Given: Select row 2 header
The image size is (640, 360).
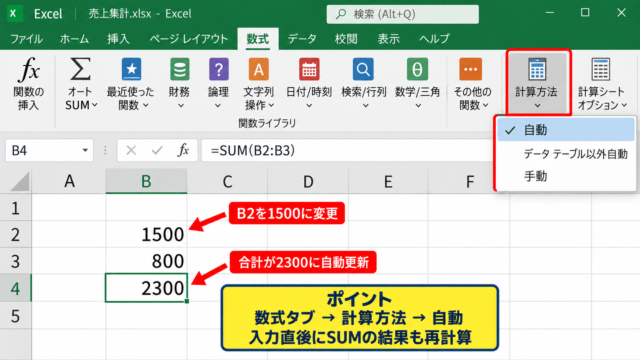Looking at the screenshot, I should (16, 235).
